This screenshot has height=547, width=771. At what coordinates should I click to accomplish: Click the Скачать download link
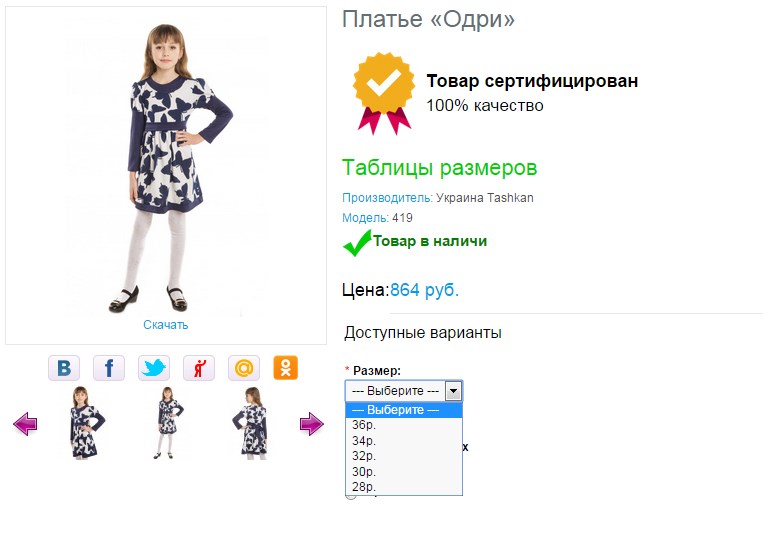coord(165,325)
